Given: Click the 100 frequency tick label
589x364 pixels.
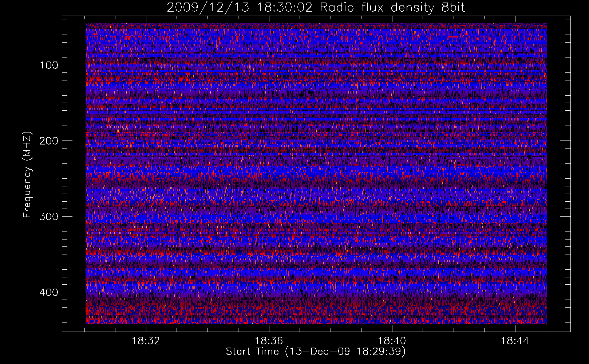Looking at the screenshot, I should click(49, 65).
